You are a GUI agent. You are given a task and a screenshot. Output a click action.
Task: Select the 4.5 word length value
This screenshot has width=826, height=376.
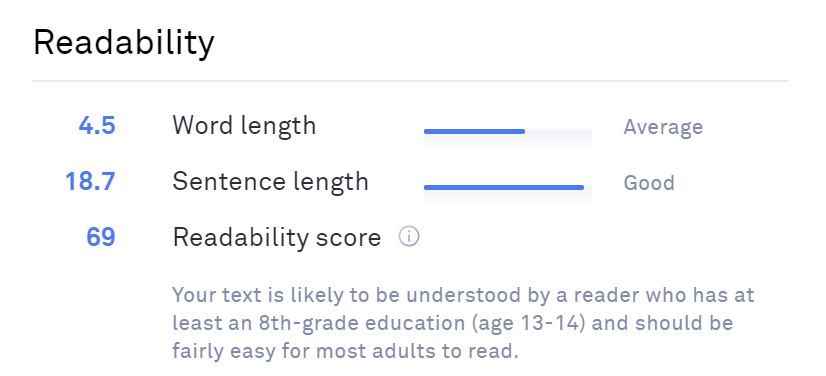click(x=97, y=126)
